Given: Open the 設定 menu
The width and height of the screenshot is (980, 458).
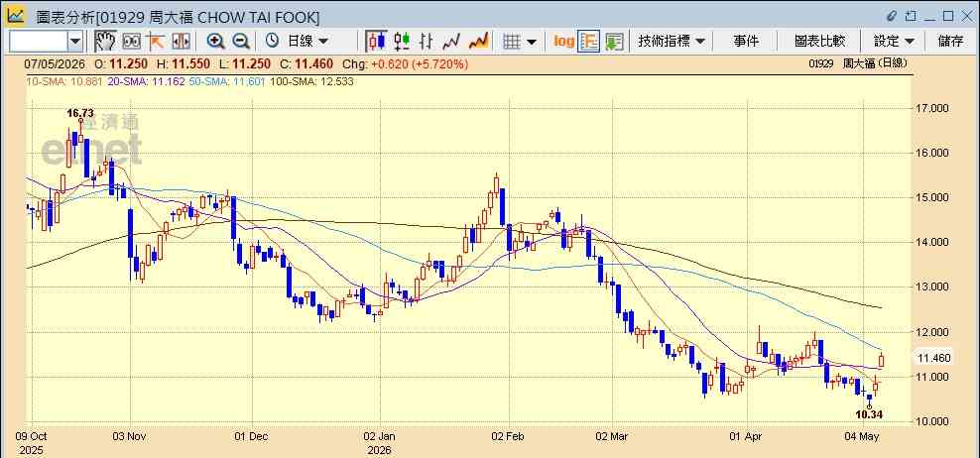Looking at the screenshot, I should tap(894, 42).
